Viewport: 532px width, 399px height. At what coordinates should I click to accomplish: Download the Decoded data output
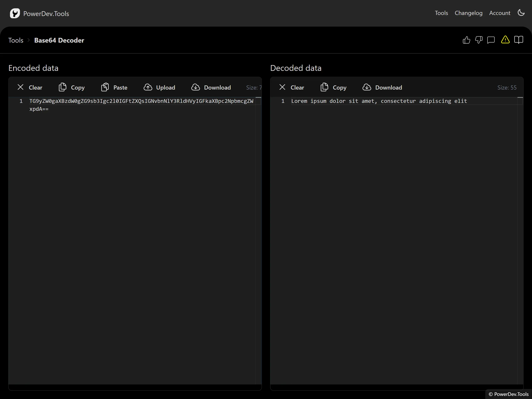tap(382, 87)
